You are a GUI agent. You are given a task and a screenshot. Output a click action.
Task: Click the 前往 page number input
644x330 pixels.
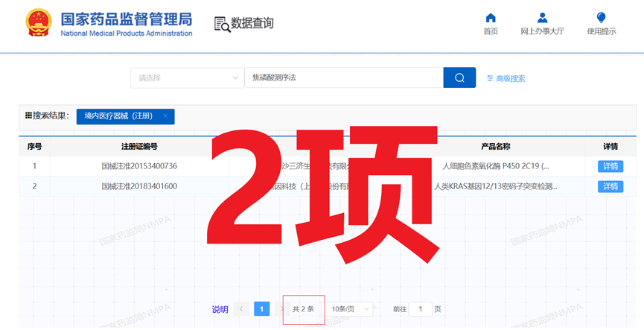coord(420,309)
